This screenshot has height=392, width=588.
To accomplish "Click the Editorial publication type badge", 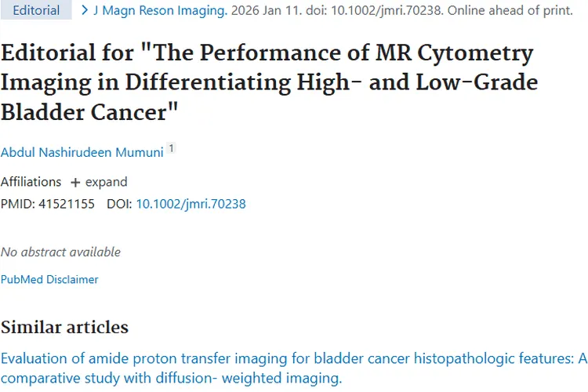I will click(x=35, y=11).
